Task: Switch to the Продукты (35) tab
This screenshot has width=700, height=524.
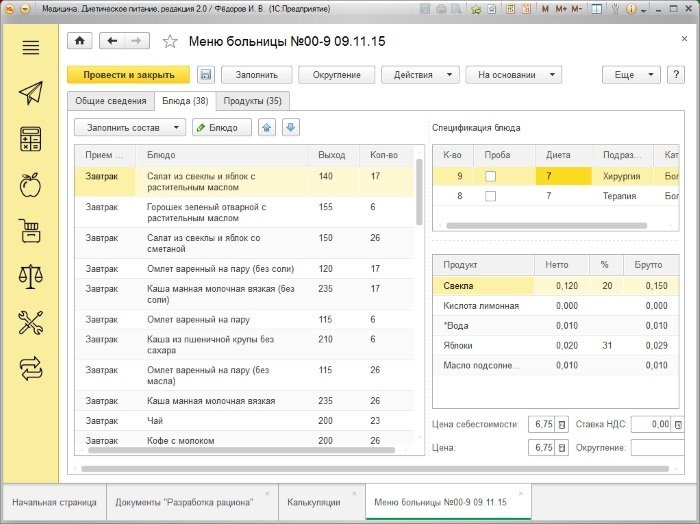Action: 252,101
